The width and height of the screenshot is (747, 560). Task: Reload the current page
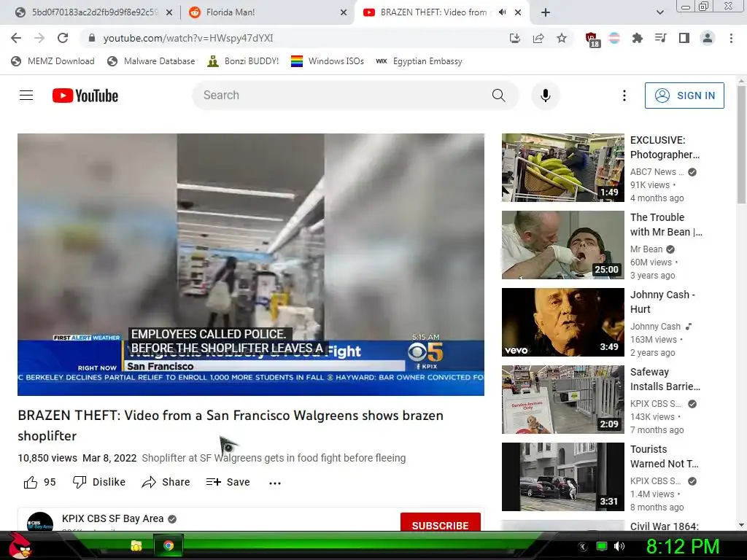pos(63,38)
